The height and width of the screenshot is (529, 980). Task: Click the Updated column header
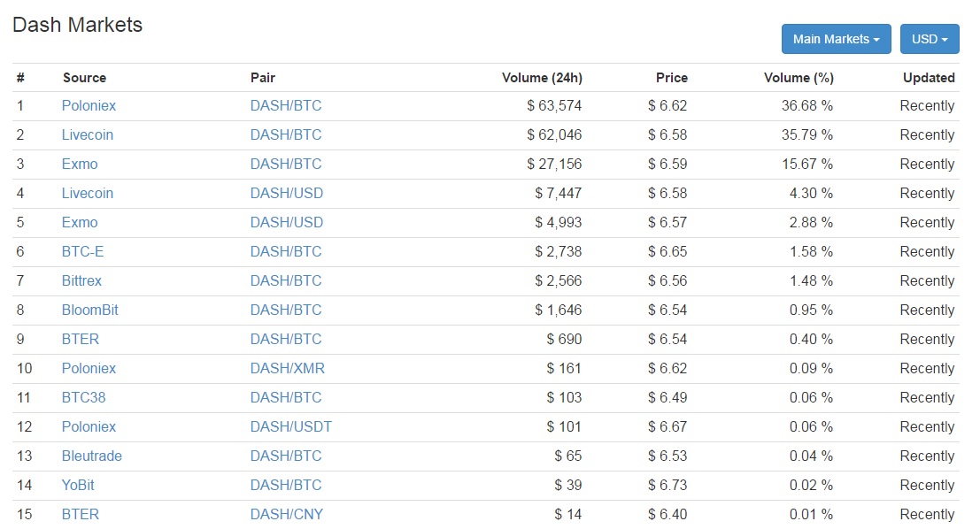pyautogui.click(x=929, y=78)
